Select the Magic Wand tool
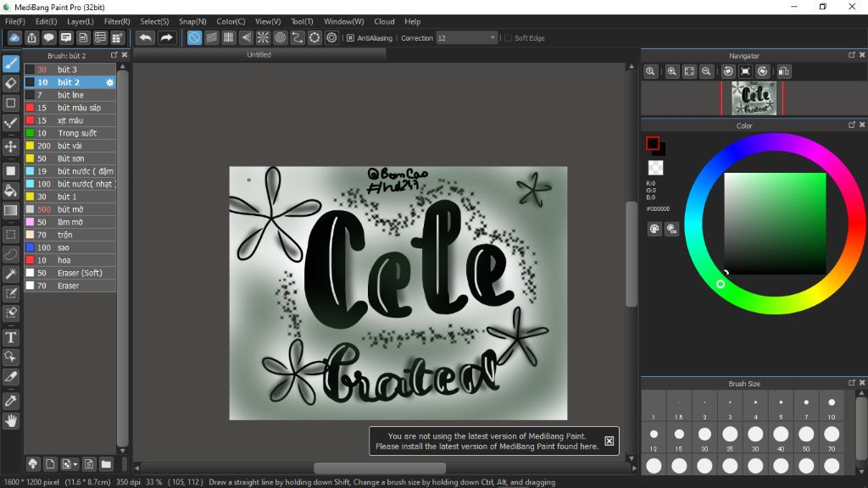Viewport: 868px width, 488px height. click(x=11, y=274)
